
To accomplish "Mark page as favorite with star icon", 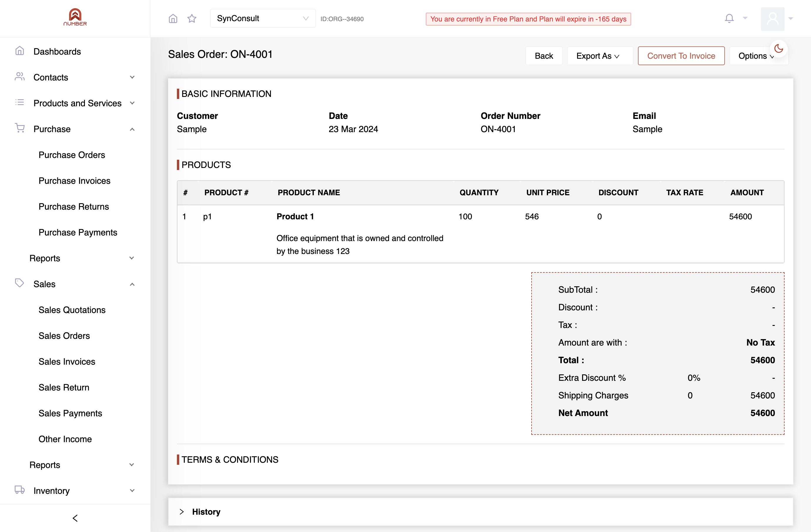I will coord(192,18).
